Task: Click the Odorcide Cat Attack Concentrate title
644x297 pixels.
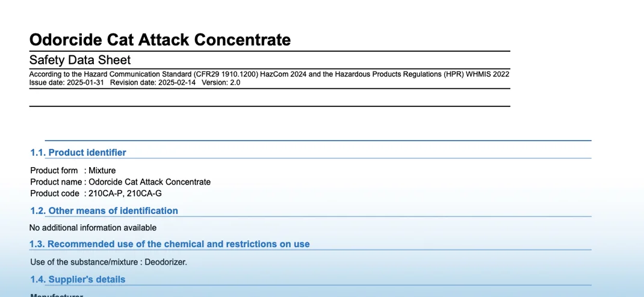Action: 160,40
